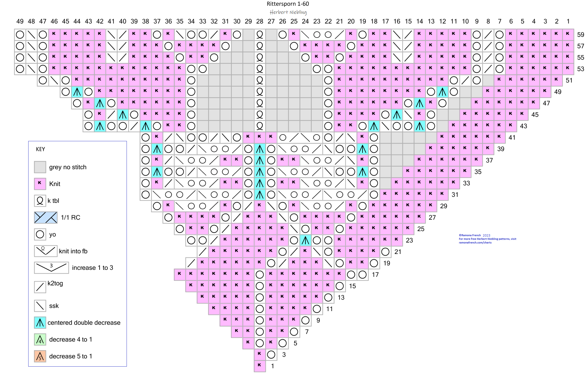The image size is (588, 386).
Task: Select the decrease 5 to 1 symbol
Action: 40,356
